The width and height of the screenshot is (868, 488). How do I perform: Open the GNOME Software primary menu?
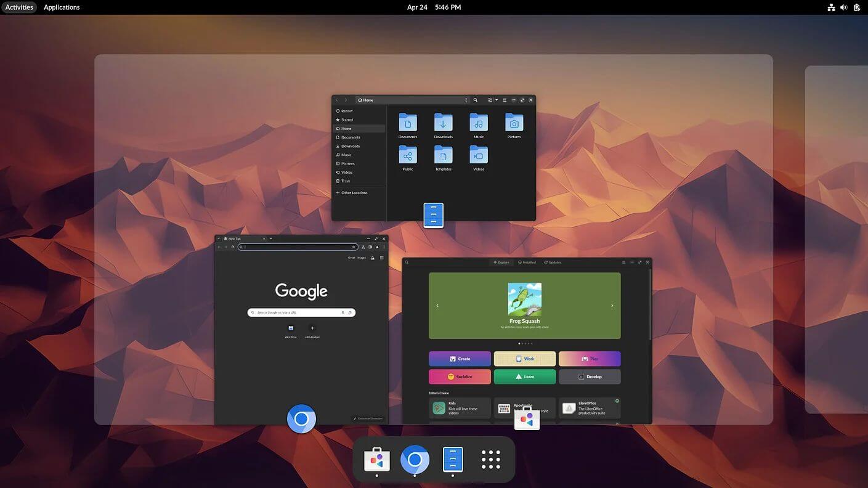[x=623, y=262]
